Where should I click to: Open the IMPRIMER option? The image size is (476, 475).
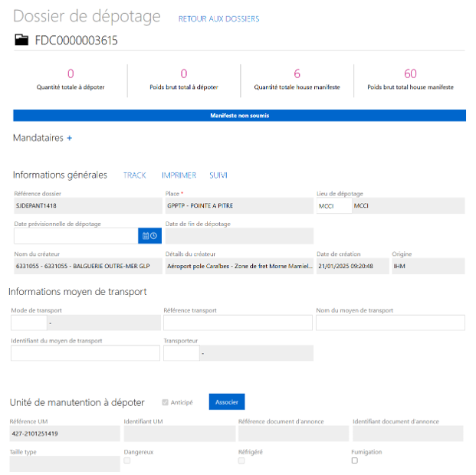pos(179,175)
